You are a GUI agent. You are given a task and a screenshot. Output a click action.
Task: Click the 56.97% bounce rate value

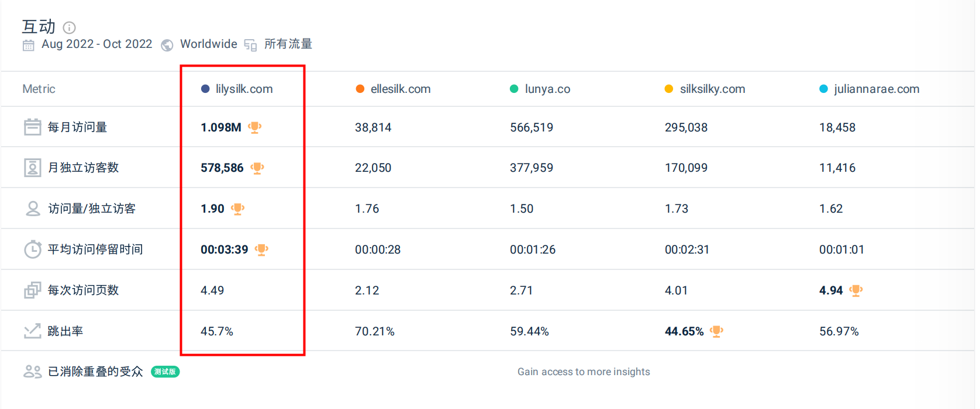pos(839,331)
